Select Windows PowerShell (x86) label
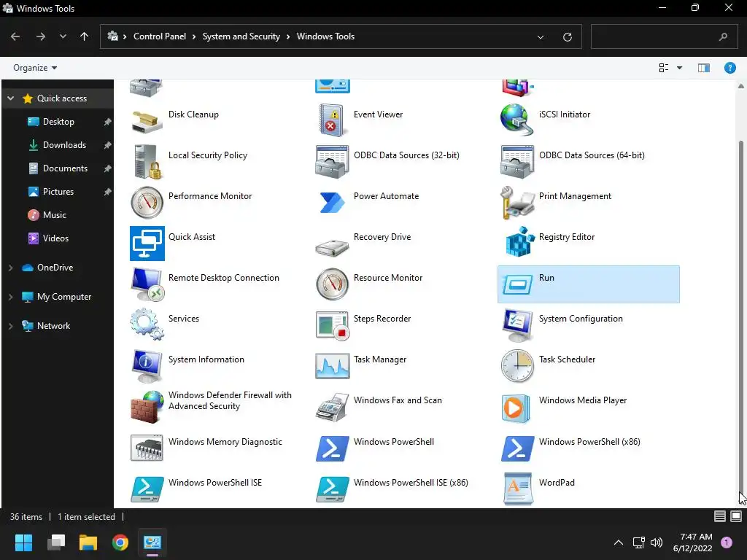747x560 pixels. [x=589, y=442]
